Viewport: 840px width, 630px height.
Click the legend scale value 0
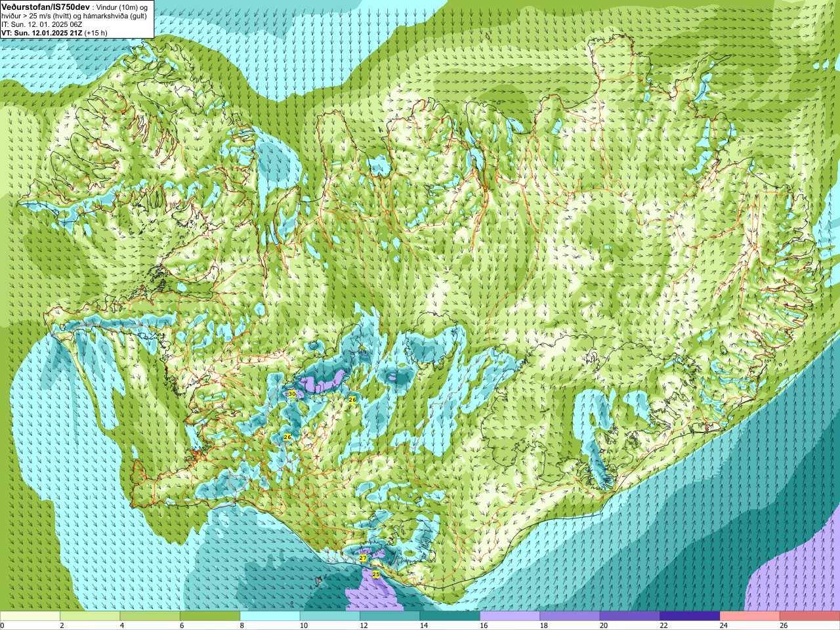pyautogui.click(x=2, y=625)
